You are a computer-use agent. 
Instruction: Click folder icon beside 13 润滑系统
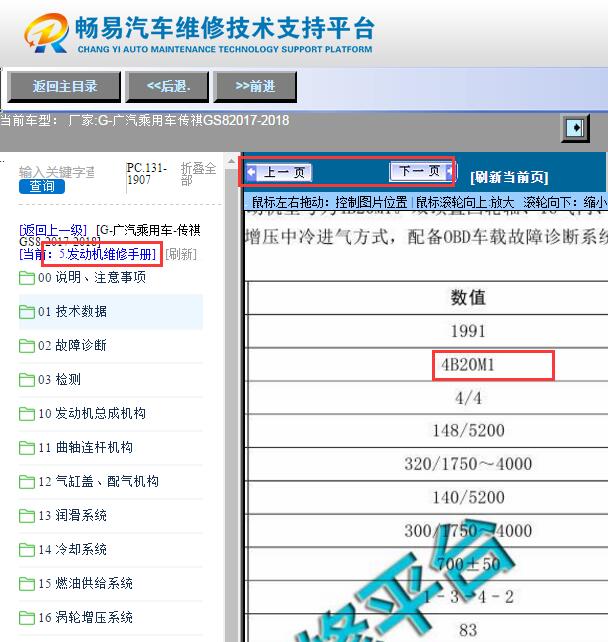27,516
